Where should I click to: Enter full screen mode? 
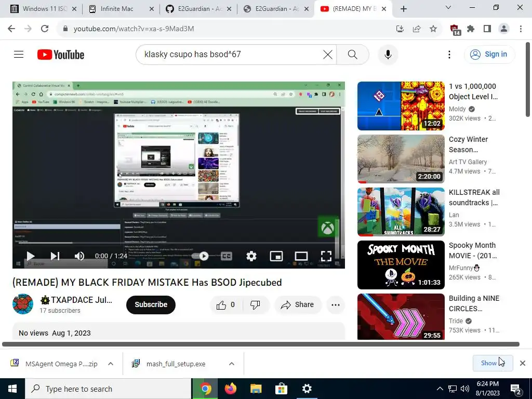pyautogui.click(x=326, y=256)
